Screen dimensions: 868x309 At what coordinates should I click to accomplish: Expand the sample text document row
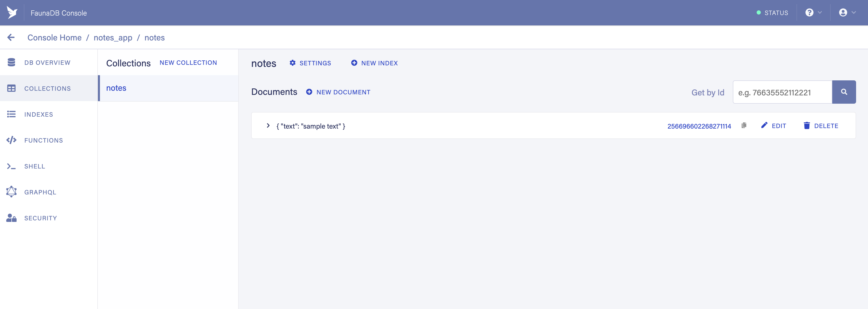[x=268, y=125]
